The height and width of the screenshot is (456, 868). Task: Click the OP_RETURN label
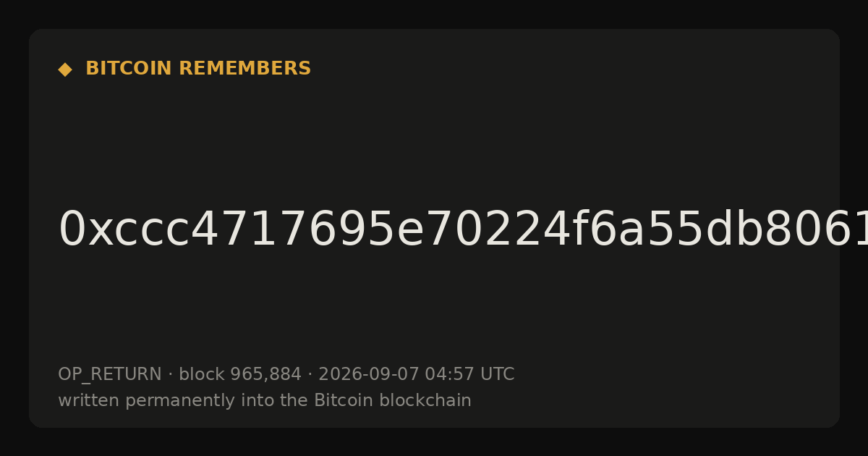pyautogui.click(x=109, y=375)
